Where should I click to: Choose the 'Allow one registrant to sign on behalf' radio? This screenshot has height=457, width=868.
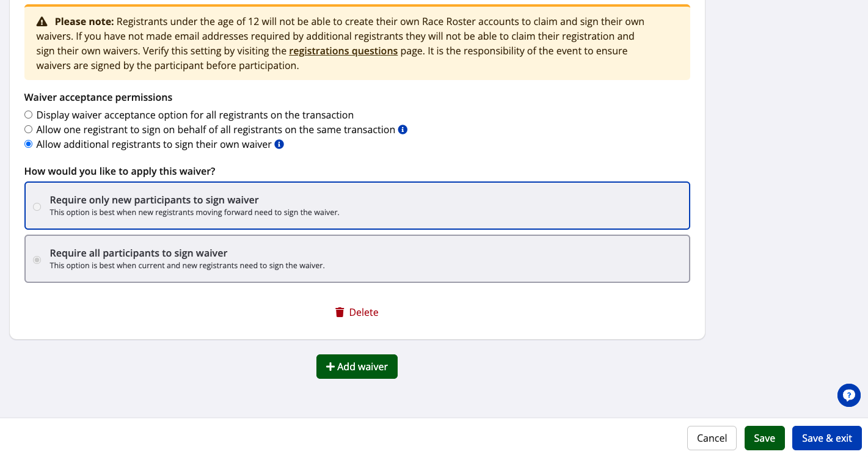click(x=28, y=130)
